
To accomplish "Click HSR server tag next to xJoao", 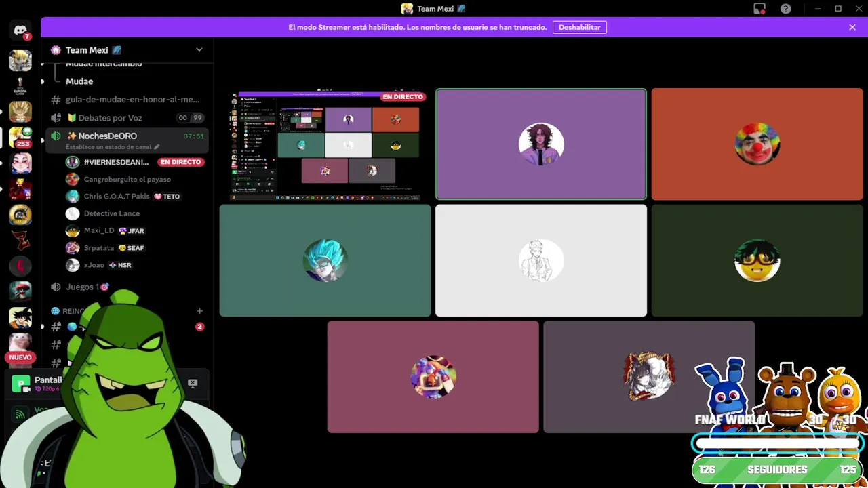I will (x=120, y=265).
